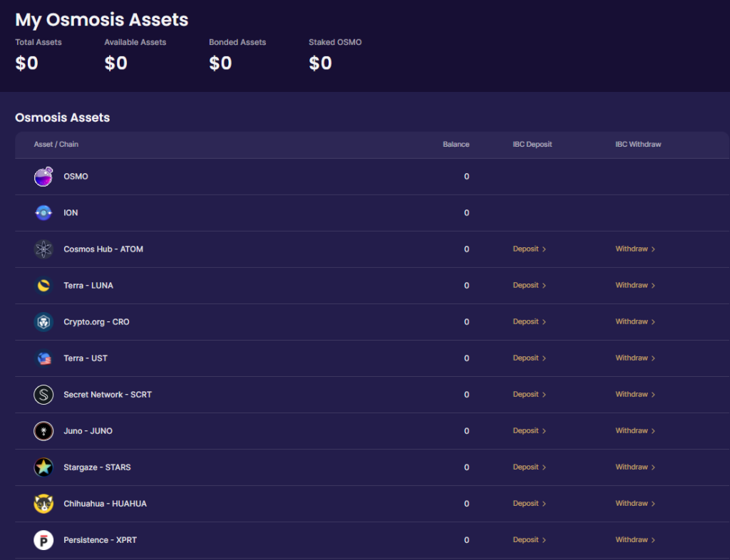Open Withdraw for Terra LUNA
The width and height of the screenshot is (730, 560).
[x=635, y=286]
